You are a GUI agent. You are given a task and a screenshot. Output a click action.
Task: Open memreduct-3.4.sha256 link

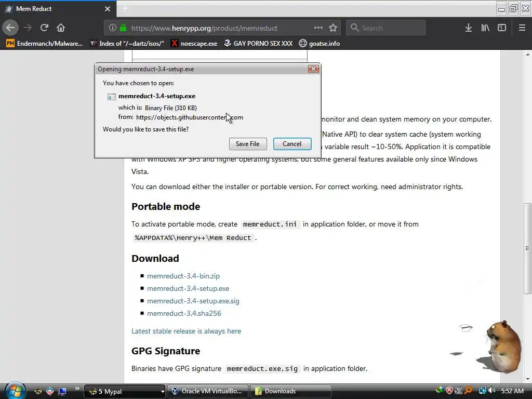pyautogui.click(x=184, y=313)
